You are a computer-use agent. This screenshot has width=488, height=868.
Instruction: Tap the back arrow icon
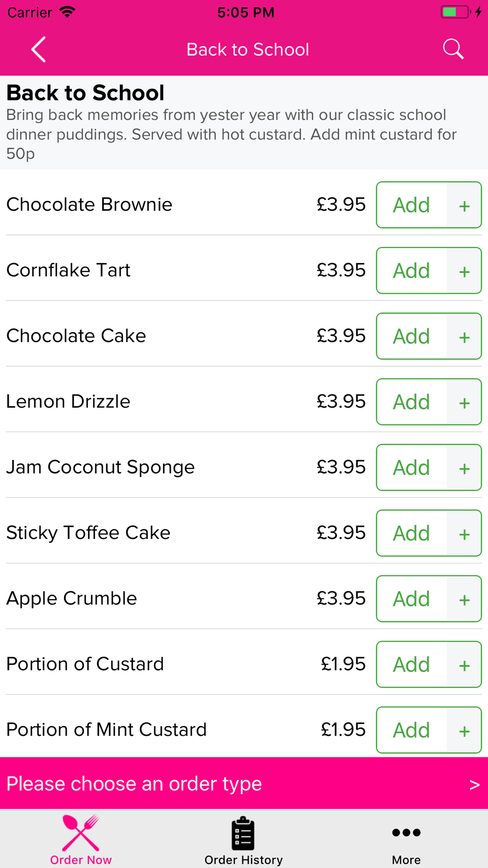(x=39, y=49)
